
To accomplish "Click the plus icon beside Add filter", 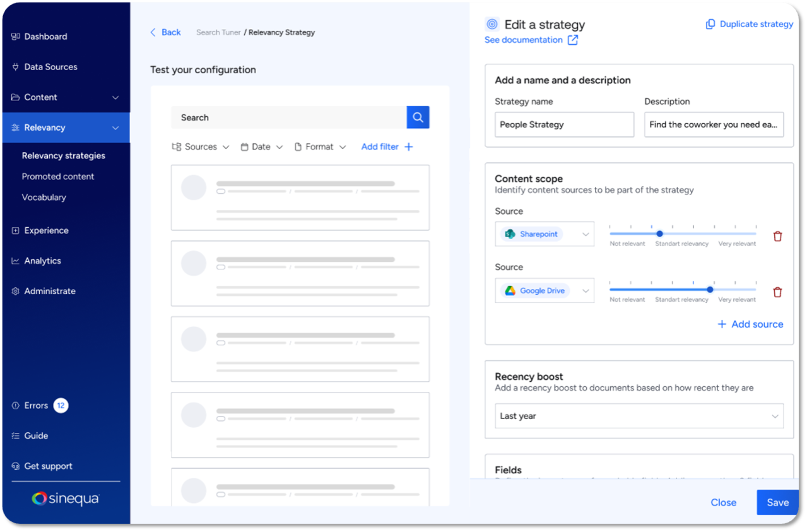I will 408,147.
